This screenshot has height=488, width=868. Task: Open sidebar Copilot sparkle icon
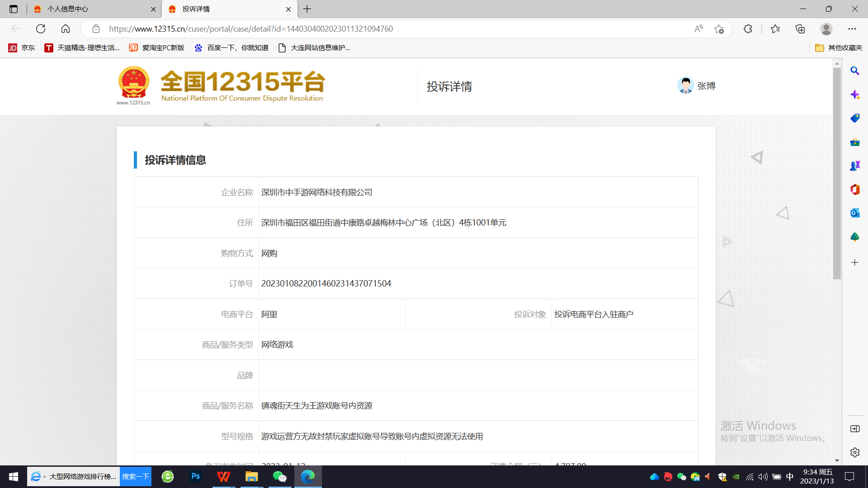click(855, 95)
